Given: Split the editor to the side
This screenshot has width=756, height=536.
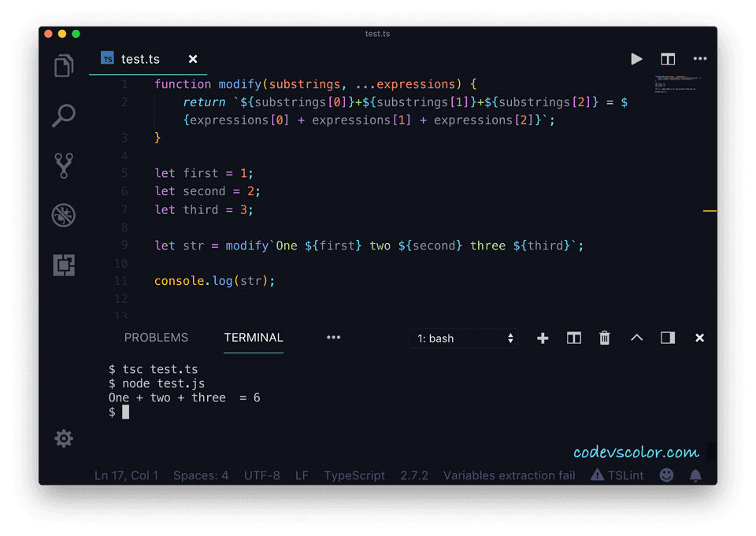Looking at the screenshot, I should tap(668, 59).
